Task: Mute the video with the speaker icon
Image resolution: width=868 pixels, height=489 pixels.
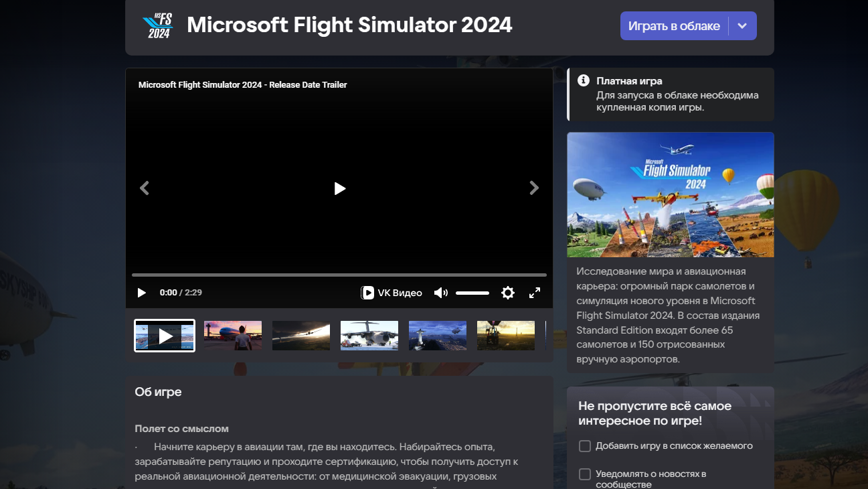Action: 440,293
